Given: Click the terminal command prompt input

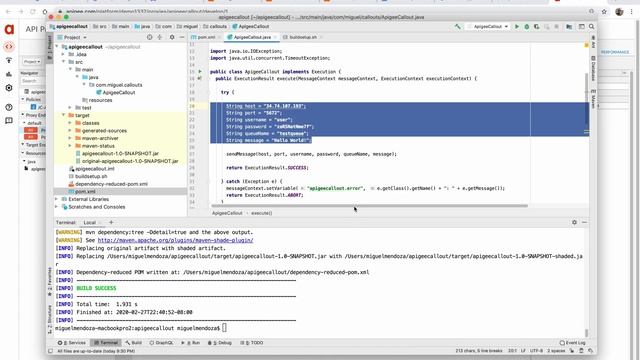Looking at the screenshot, I should tap(224, 328).
